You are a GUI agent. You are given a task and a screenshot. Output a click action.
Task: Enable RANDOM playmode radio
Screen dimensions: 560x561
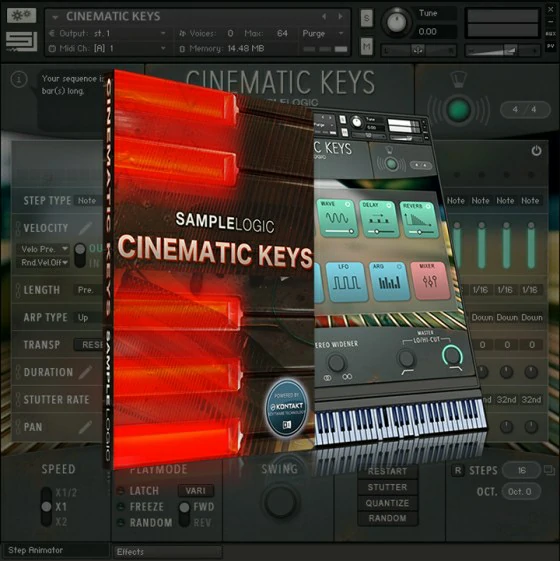pyautogui.click(x=121, y=523)
